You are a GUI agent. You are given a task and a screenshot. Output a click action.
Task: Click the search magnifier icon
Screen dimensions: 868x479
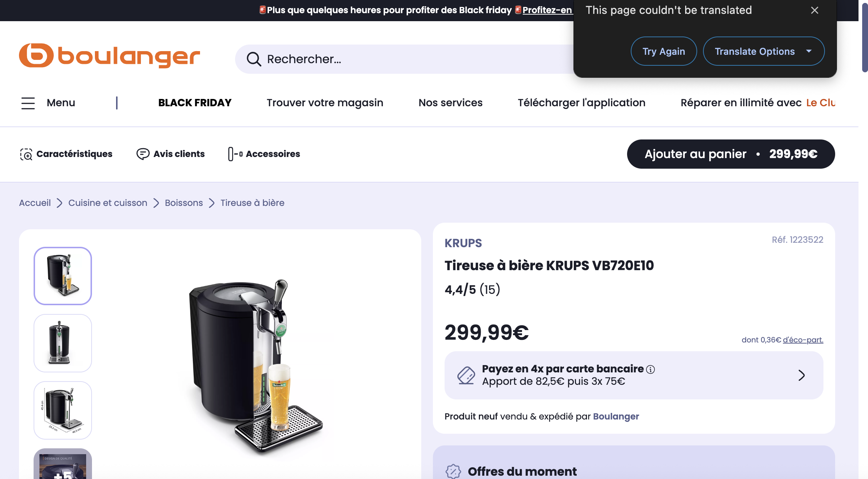pyautogui.click(x=254, y=59)
